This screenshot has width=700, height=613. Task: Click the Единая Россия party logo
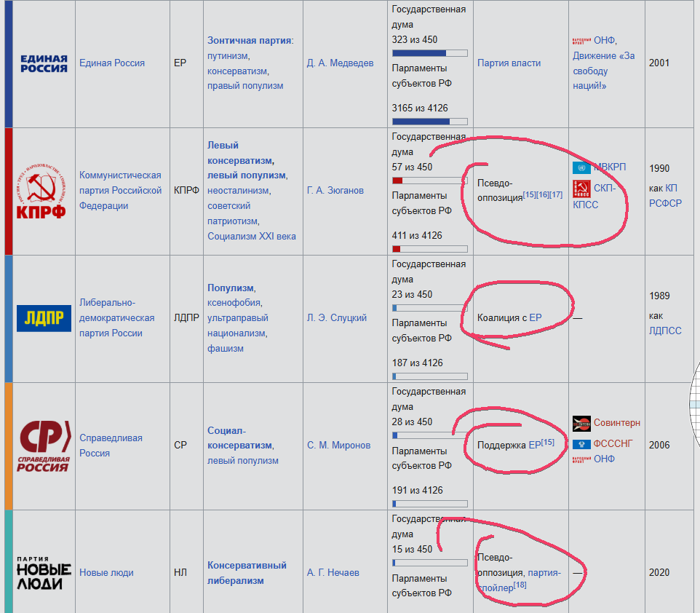tap(44, 63)
